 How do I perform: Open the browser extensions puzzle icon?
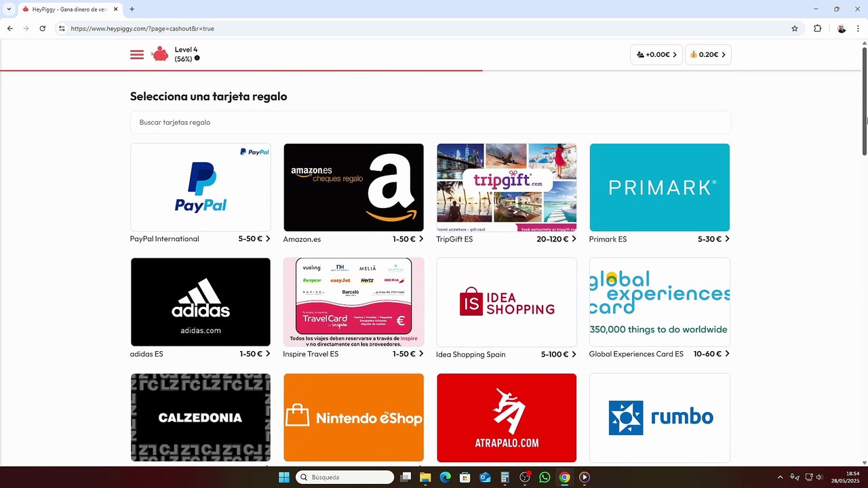(817, 28)
